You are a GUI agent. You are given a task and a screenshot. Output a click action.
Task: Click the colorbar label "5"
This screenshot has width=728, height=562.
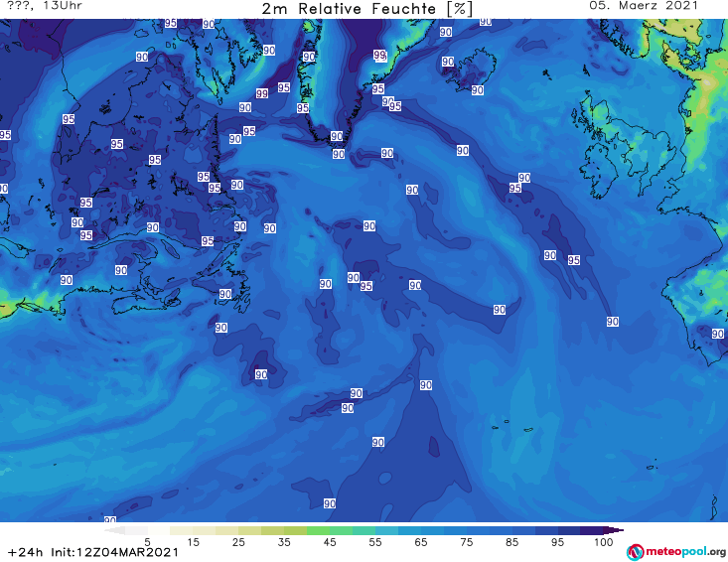tap(147, 542)
